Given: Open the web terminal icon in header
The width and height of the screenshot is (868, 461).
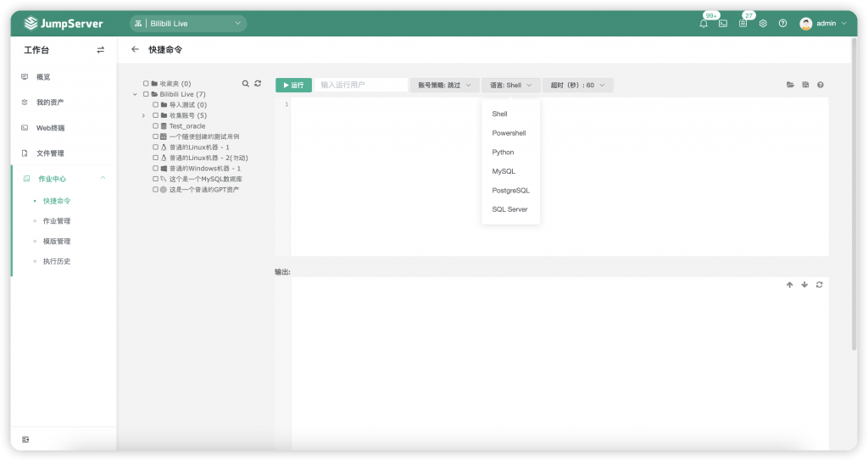Looking at the screenshot, I should [723, 23].
